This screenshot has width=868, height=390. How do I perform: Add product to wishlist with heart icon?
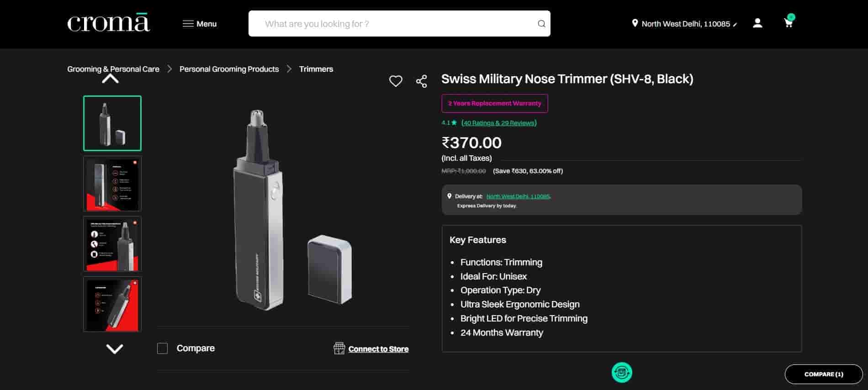(396, 81)
